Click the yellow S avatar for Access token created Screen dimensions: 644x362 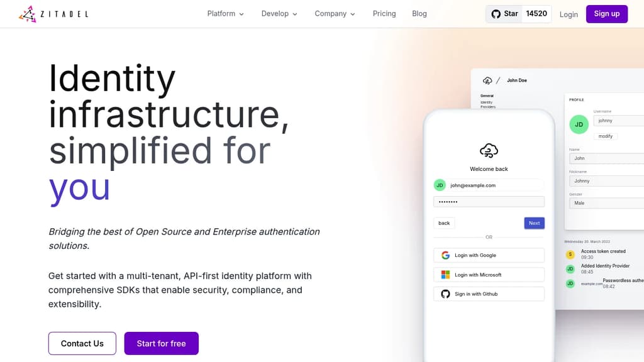pos(570,255)
